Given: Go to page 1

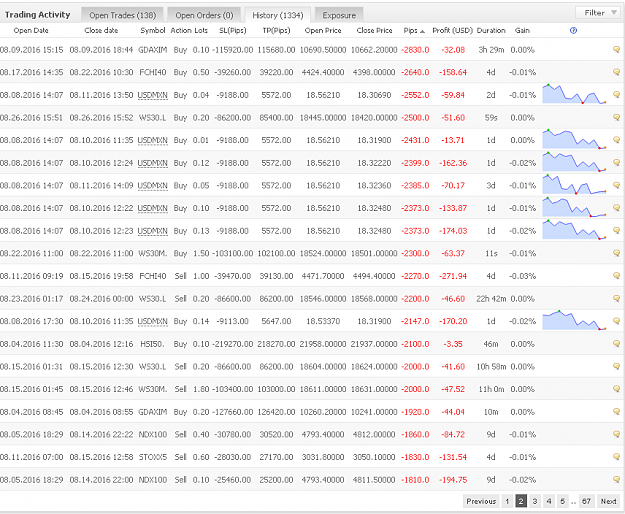Looking at the screenshot, I should click(x=507, y=501).
